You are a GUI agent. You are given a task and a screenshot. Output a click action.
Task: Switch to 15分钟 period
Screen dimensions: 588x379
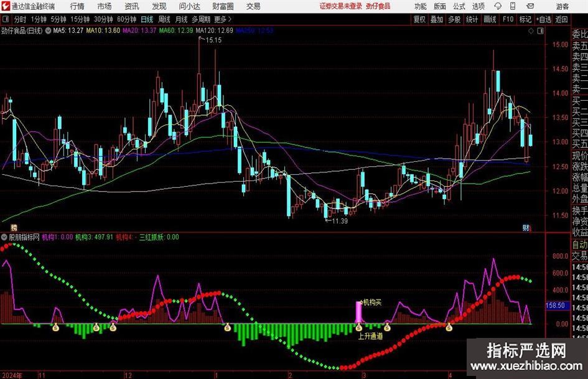(80, 19)
